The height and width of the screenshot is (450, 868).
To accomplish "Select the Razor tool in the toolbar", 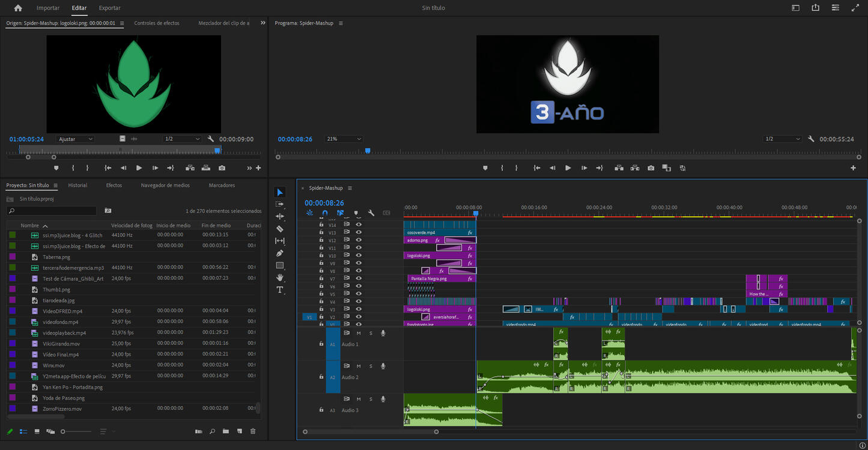I will click(x=280, y=229).
